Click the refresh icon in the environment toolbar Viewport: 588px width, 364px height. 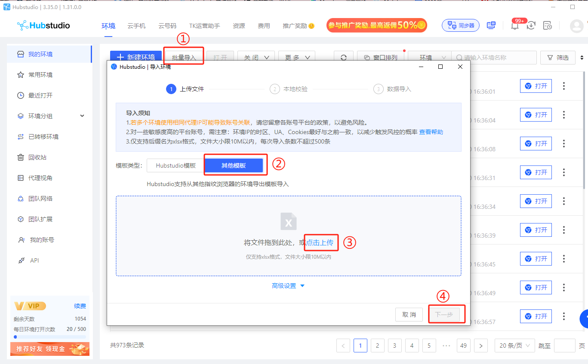pyautogui.click(x=344, y=58)
